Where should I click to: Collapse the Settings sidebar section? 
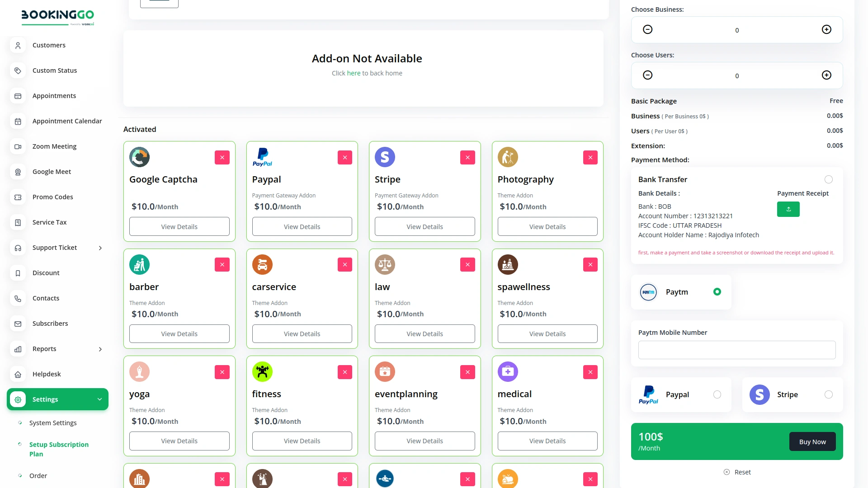(99, 399)
